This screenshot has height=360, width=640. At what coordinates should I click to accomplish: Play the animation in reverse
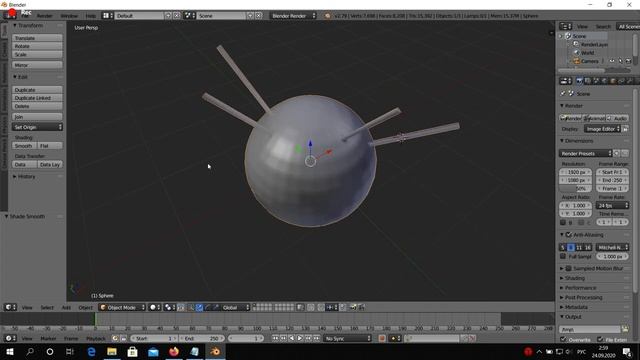[x=291, y=338]
